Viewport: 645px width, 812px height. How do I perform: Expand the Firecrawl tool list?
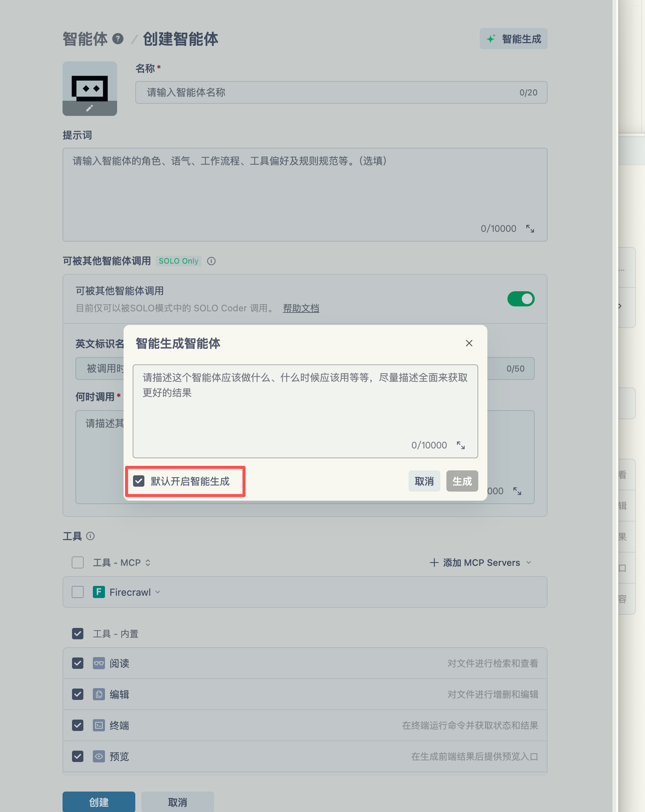(158, 592)
